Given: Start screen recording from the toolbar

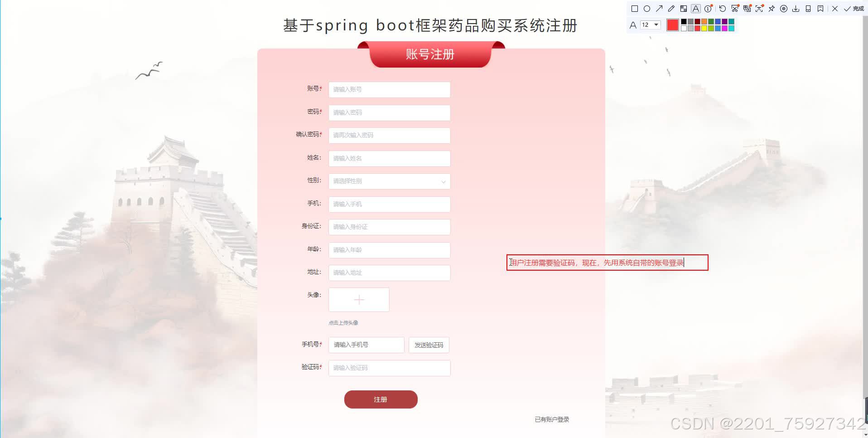Looking at the screenshot, I should pos(784,9).
